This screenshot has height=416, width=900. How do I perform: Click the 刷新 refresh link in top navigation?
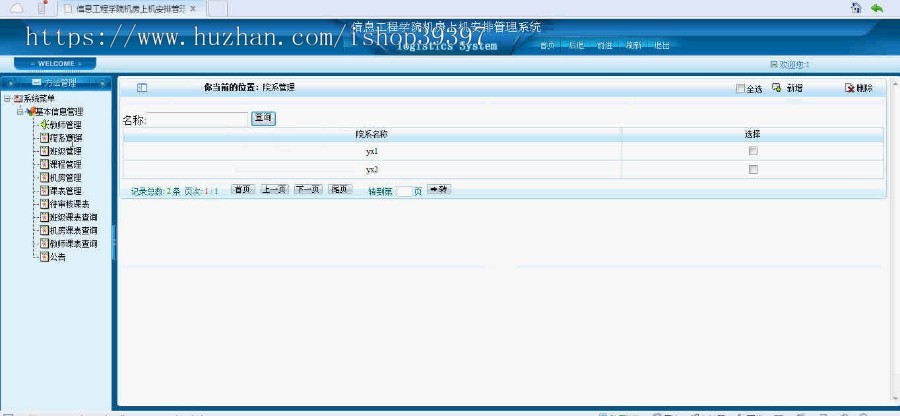click(633, 45)
